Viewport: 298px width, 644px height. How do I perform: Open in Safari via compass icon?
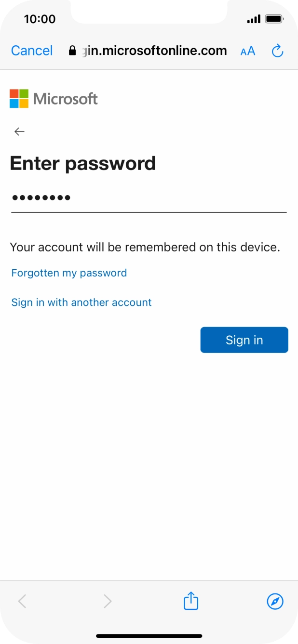[x=275, y=601]
